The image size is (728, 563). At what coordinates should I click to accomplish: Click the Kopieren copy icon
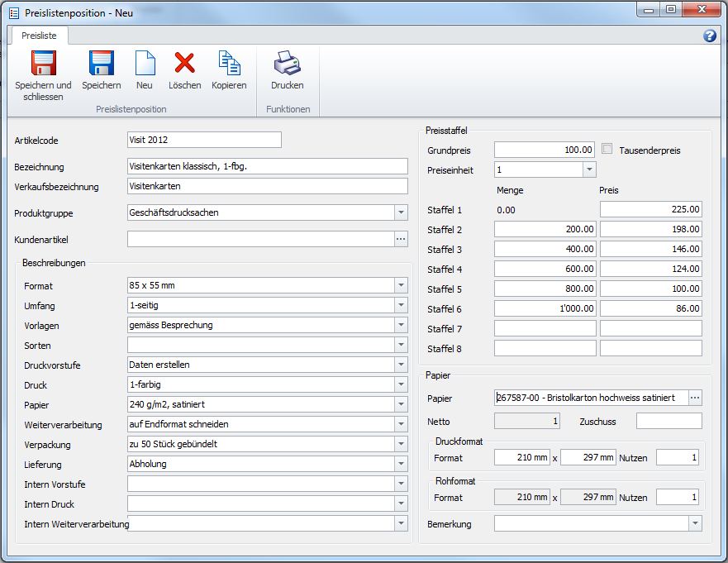(x=229, y=64)
